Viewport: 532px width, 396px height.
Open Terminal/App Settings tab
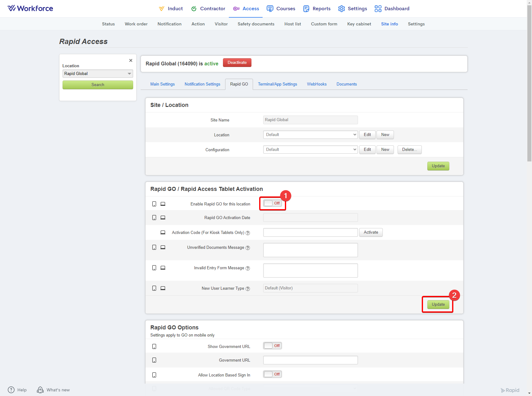277,84
